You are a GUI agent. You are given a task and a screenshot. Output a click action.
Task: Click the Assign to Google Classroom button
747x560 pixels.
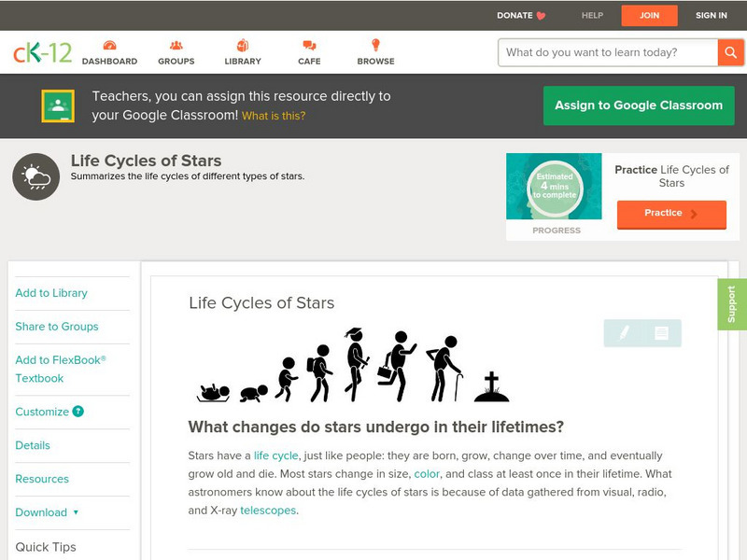(x=639, y=105)
